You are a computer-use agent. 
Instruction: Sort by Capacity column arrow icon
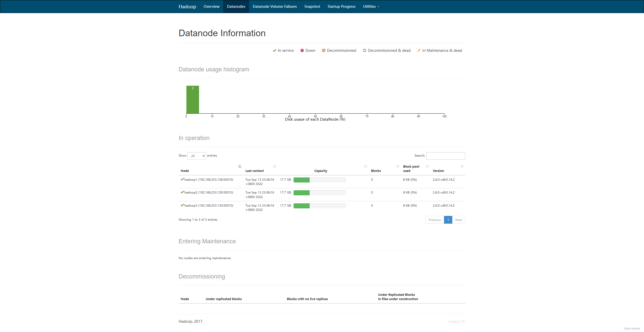[x=366, y=166]
